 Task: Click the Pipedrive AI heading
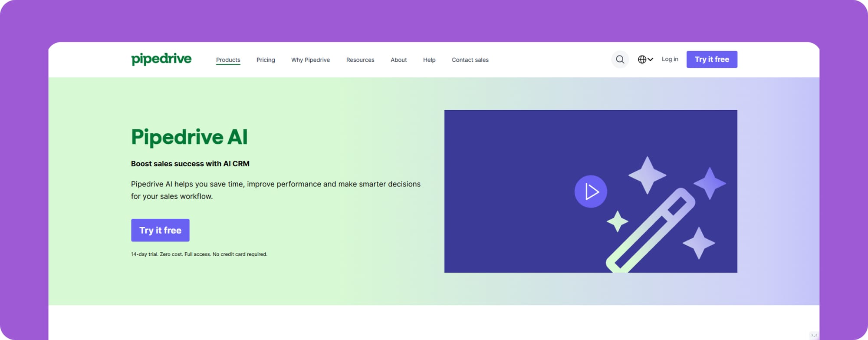click(189, 137)
